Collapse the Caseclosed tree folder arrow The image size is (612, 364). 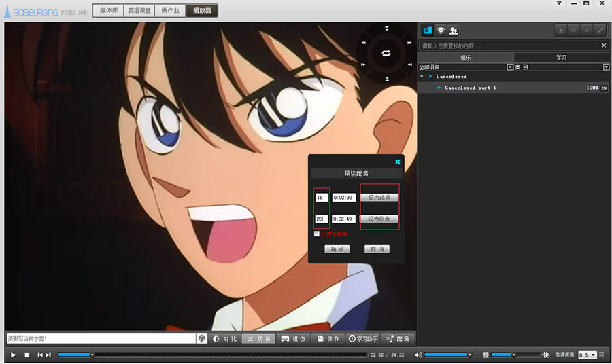tap(422, 76)
